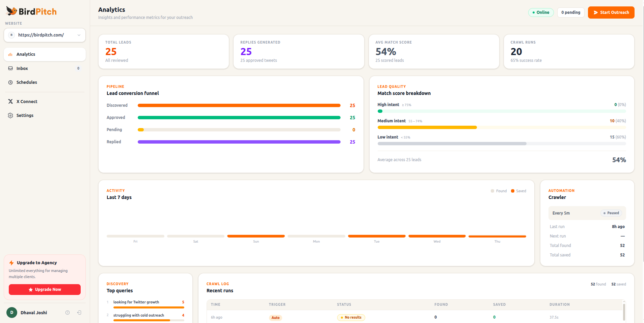Click the 'Every 5m' crawler interval
Image resolution: width=644 pixels, height=323 pixels.
click(561, 213)
